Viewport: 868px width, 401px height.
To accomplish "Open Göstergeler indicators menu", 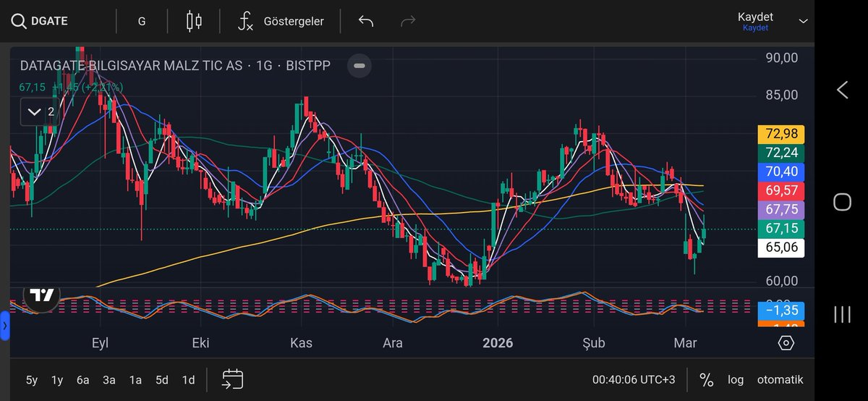I will 281,21.
